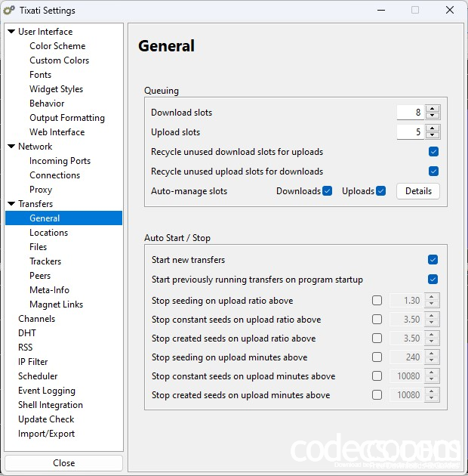Go to Trackers settings

(x=45, y=261)
